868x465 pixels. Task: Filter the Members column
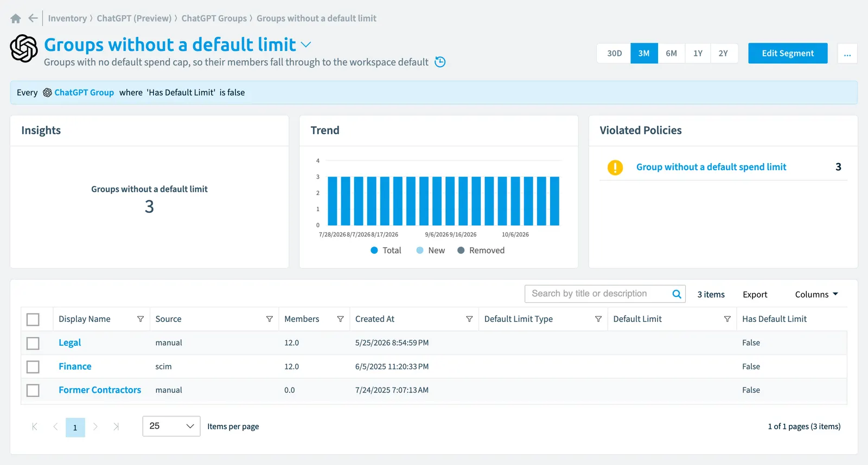(x=340, y=319)
